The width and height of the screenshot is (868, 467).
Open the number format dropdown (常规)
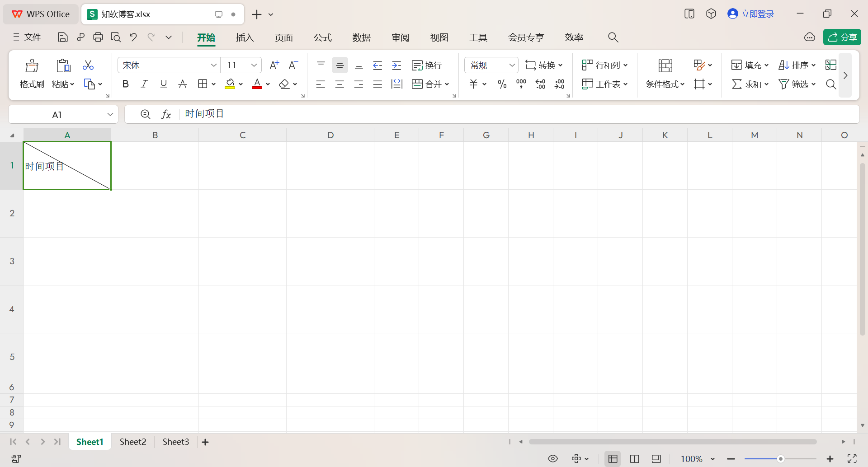[x=512, y=65]
